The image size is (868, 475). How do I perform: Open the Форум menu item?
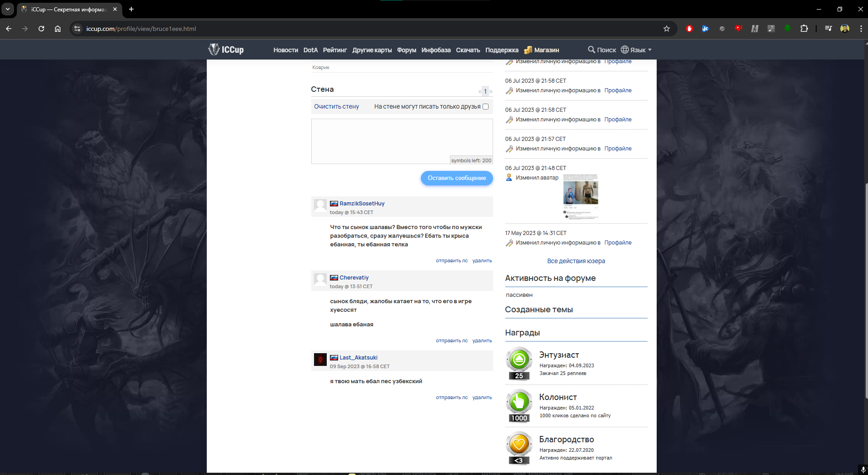point(406,50)
